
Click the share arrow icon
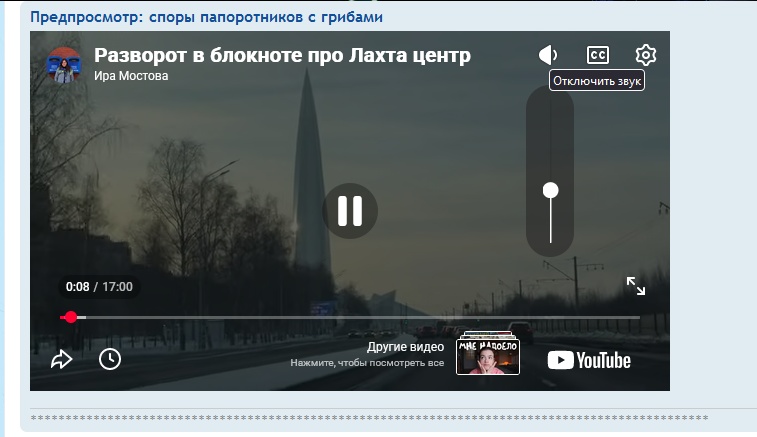point(61,360)
